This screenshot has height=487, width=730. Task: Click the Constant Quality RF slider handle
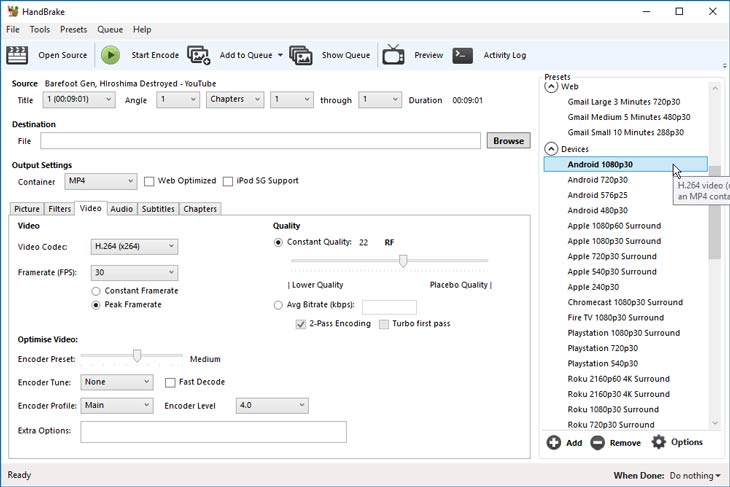point(403,261)
